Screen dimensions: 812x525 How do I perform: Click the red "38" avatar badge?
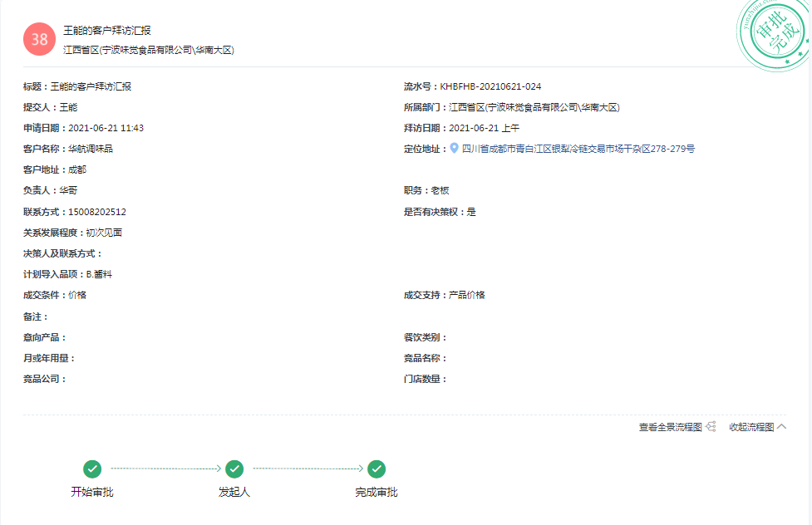[39, 39]
